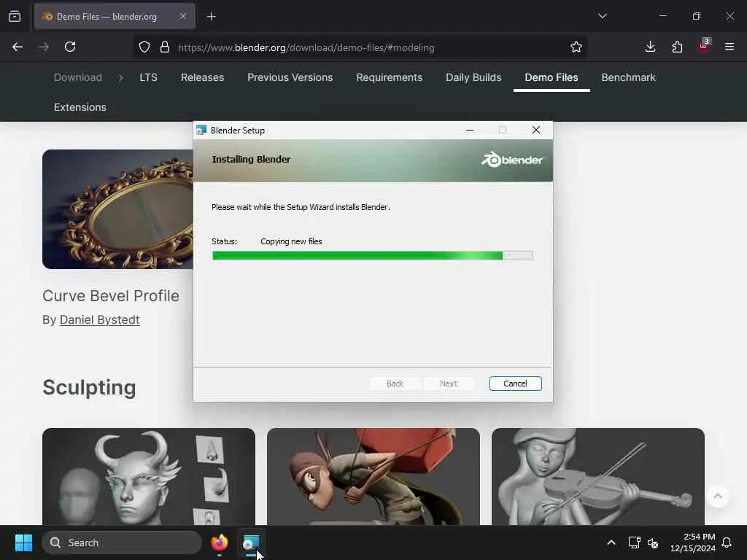Open the Firefox hamburger menu
Image resolution: width=747 pixels, height=560 pixels.
(x=729, y=47)
